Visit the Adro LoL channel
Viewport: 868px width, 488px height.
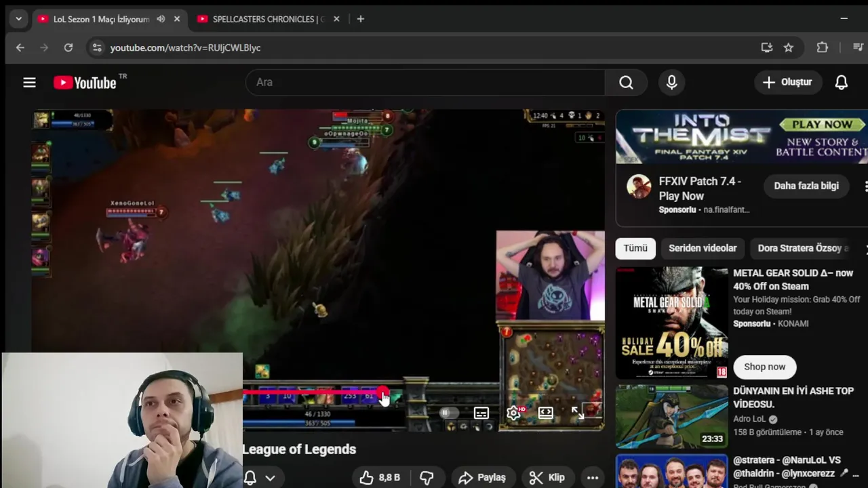coord(749,419)
